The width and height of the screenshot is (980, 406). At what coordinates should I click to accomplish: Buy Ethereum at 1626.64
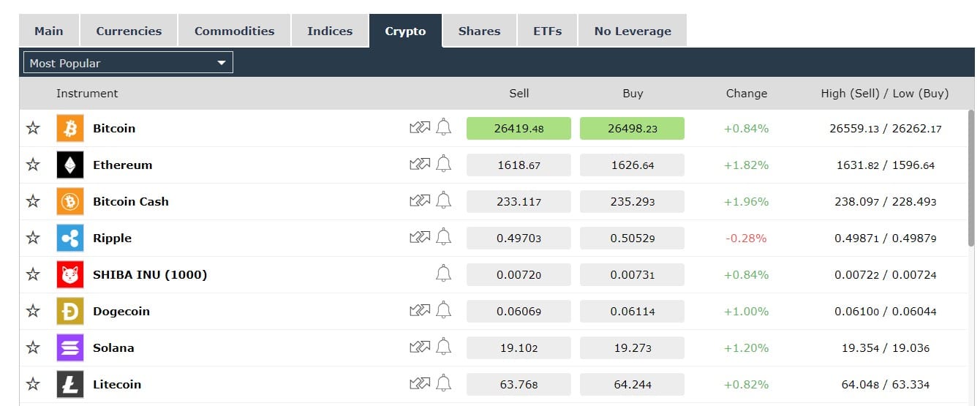(632, 165)
